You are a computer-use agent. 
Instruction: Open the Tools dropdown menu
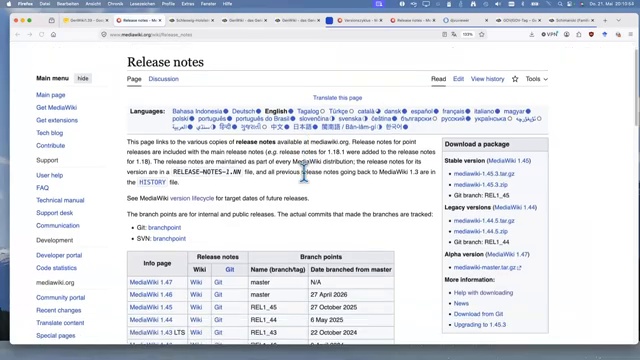[536, 79]
